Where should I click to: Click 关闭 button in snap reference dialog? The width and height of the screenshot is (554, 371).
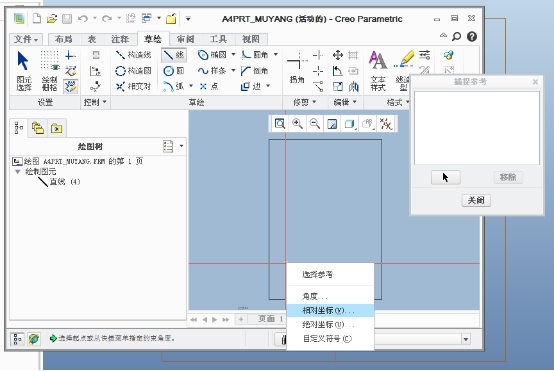coord(476,200)
